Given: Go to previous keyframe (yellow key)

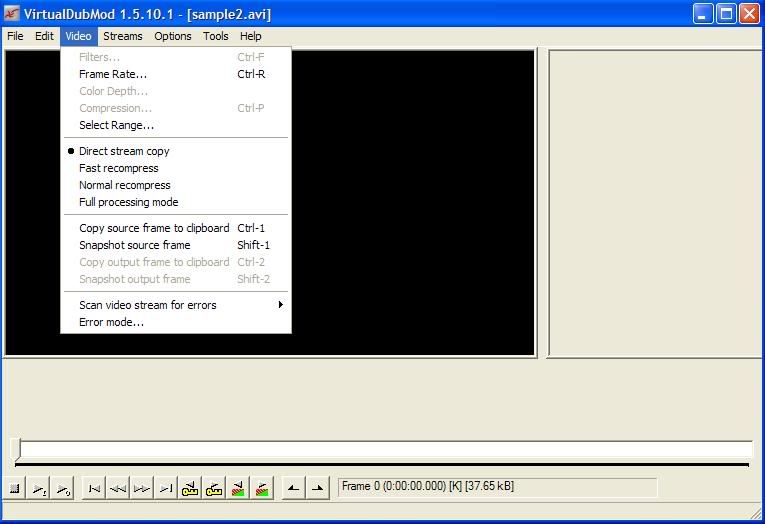Looking at the screenshot, I should tap(190, 488).
